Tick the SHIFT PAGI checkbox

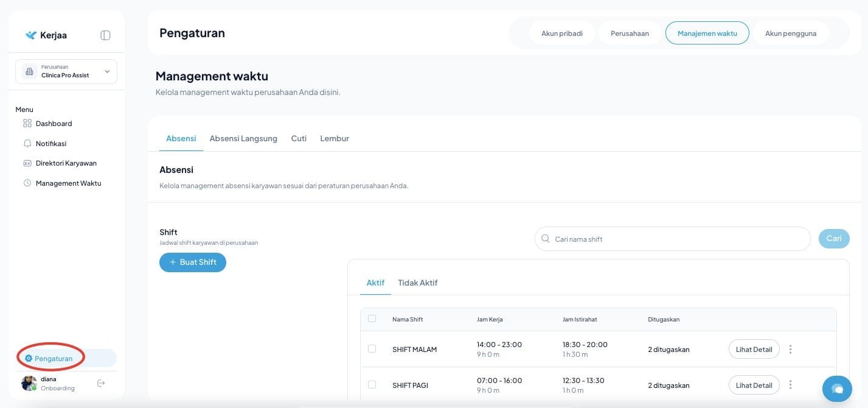coord(372,385)
